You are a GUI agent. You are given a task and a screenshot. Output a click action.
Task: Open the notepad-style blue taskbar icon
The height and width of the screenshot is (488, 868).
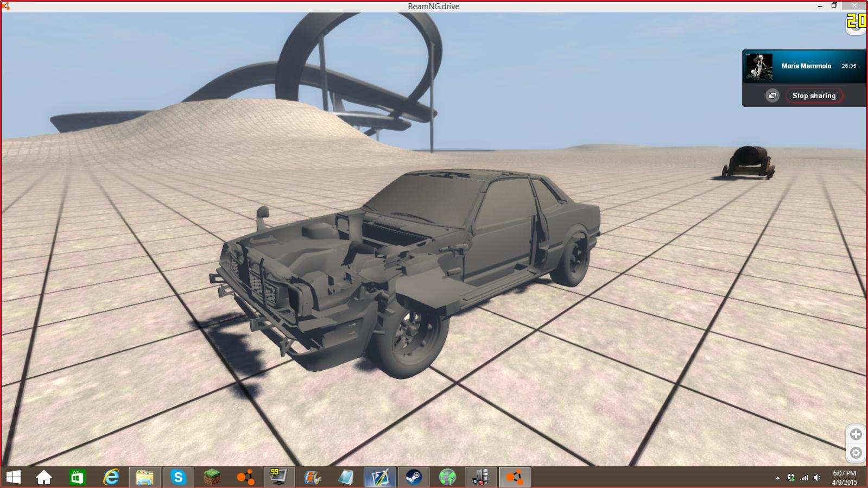(346, 477)
